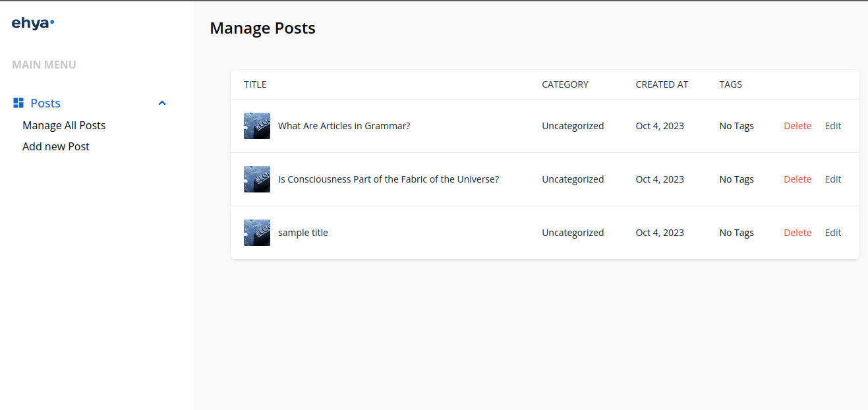This screenshot has height=410, width=868.
Task: Delete the consciousness post
Action: coord(797,179)
